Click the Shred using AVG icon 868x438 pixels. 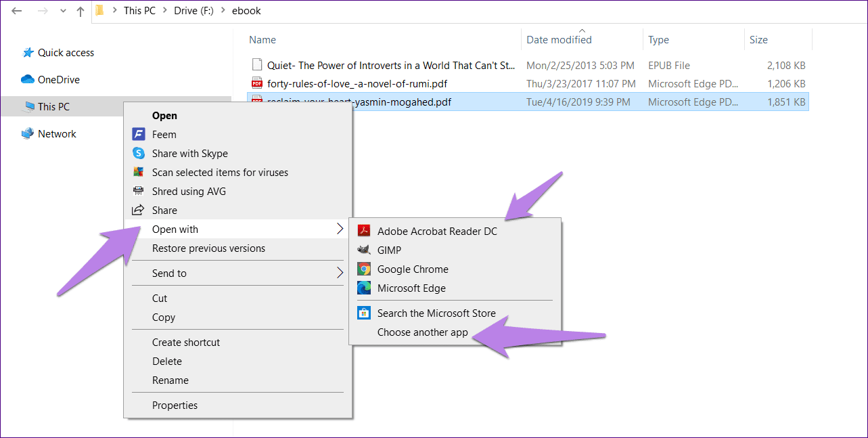click(138, 191)
